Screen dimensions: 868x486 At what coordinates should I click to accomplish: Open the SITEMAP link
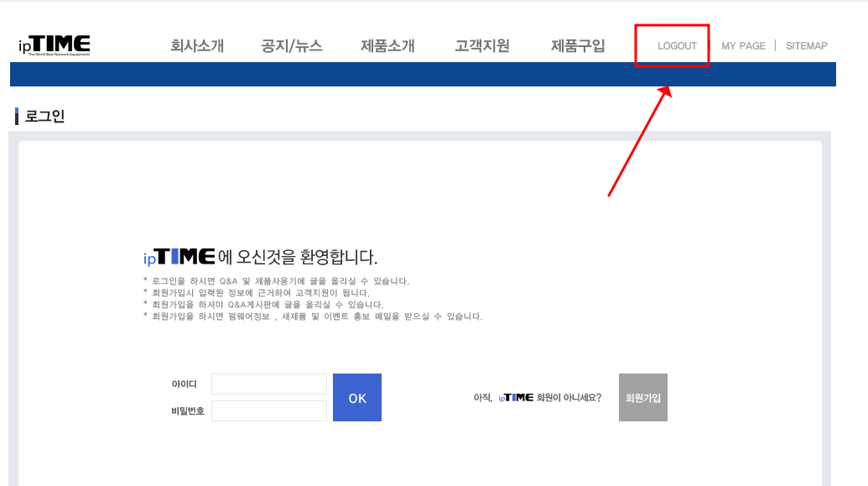[x=807, y=46]
